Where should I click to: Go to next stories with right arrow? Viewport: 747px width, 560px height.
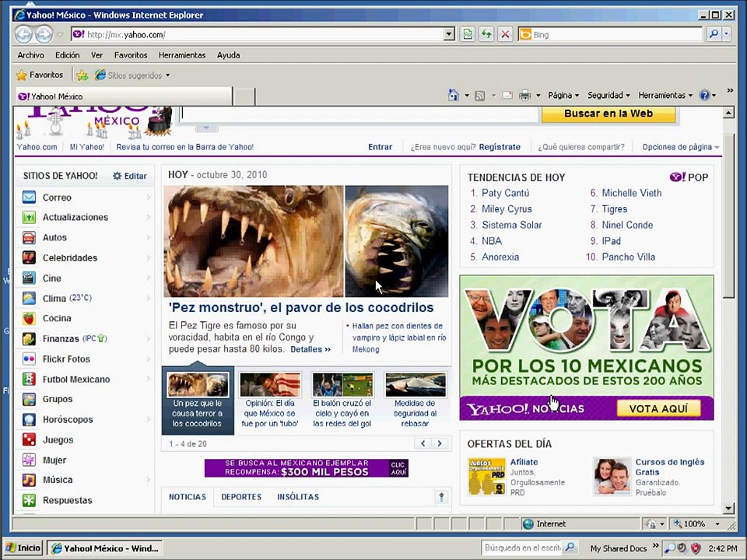pyautogui.click(x=439, y=443)
